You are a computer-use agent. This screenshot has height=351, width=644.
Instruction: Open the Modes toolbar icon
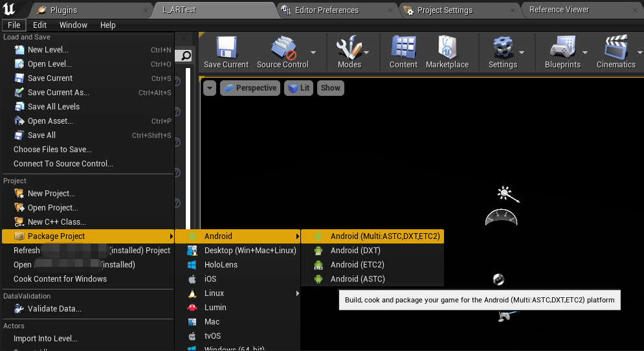click(x=349, y=47)
